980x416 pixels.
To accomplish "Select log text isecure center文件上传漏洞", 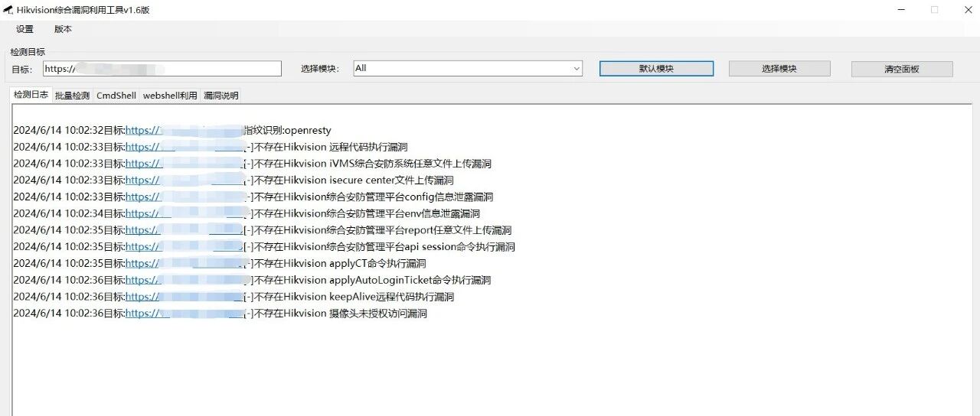I will 391,180.
